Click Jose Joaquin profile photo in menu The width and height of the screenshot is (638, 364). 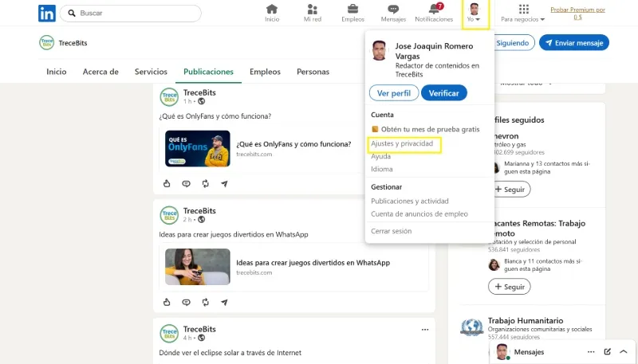tap(379, 50)
